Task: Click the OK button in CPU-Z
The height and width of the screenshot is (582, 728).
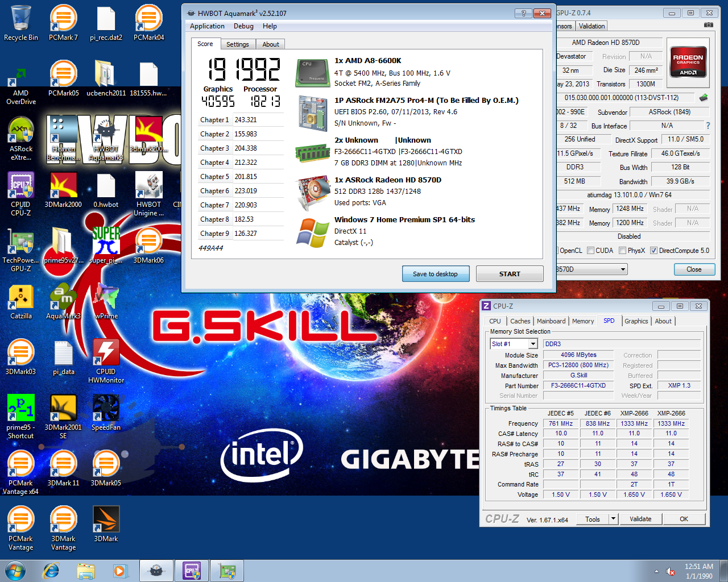Action: 684,519
